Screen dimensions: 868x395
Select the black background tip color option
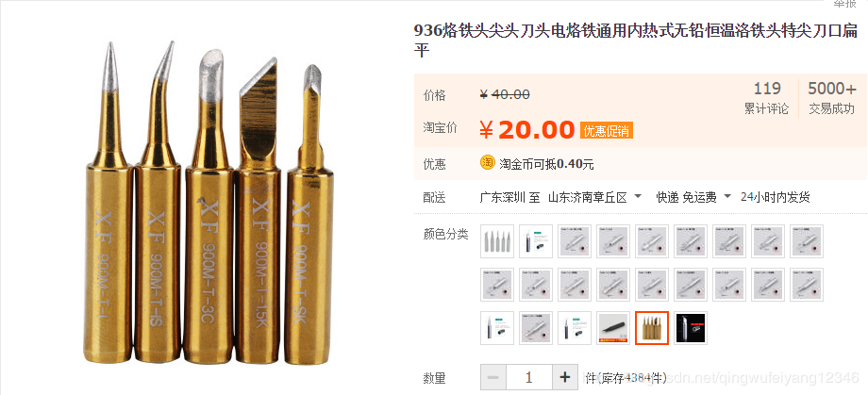click(691, 328)
